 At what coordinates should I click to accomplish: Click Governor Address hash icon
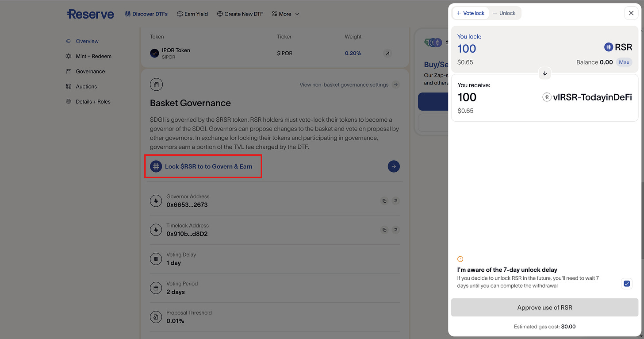(156, 201)
